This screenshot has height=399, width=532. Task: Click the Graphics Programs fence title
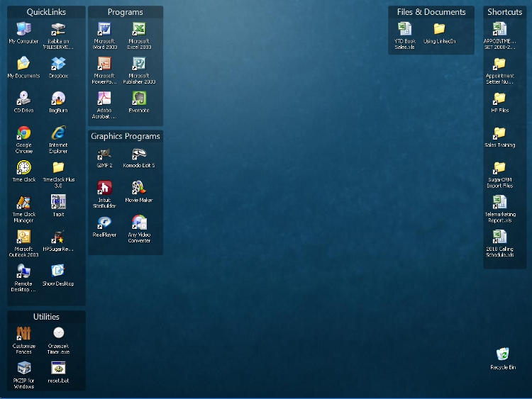(x=126, y=136)
